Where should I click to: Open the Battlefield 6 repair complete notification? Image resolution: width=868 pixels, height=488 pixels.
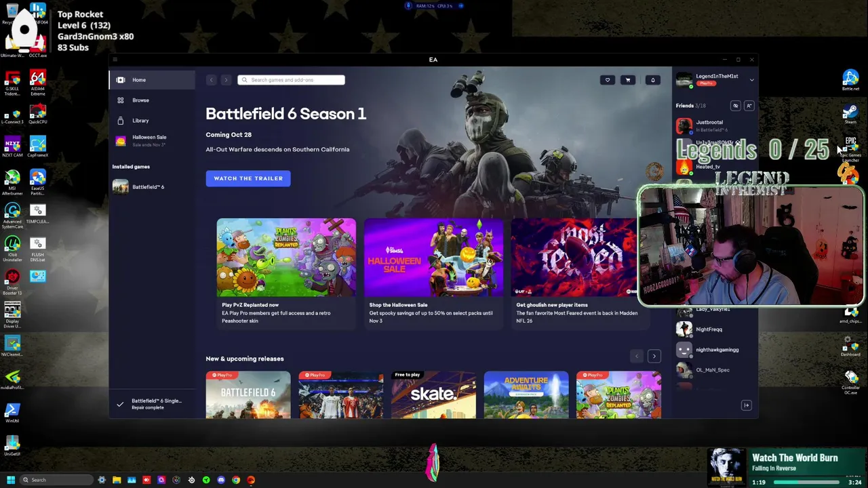point(152,404)
